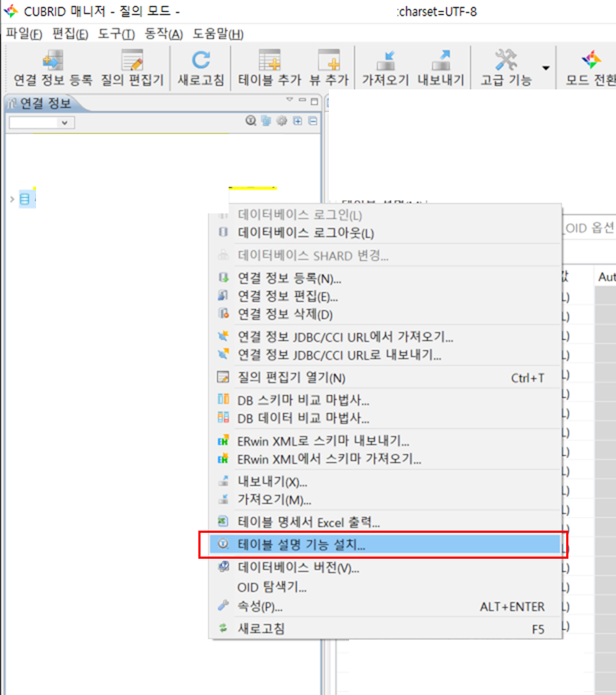Click the table description info icon in panel toolbar
Image resolution: width=616 pixels, height=695 pixels.
(251, 120)
